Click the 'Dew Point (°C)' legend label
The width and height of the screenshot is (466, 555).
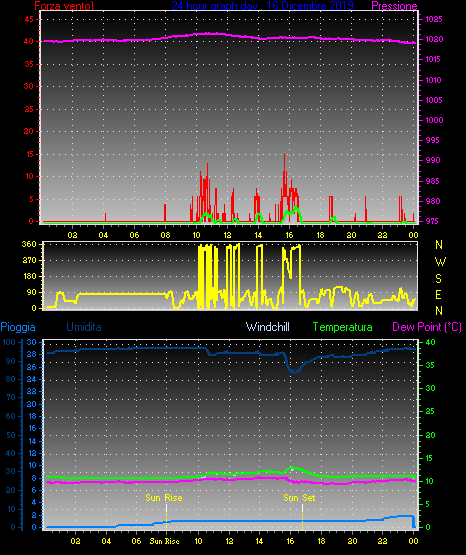coord(427,327)
